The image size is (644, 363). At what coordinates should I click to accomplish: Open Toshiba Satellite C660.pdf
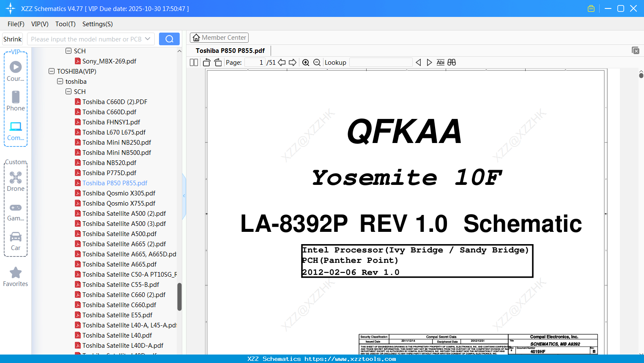click(119, 305)
